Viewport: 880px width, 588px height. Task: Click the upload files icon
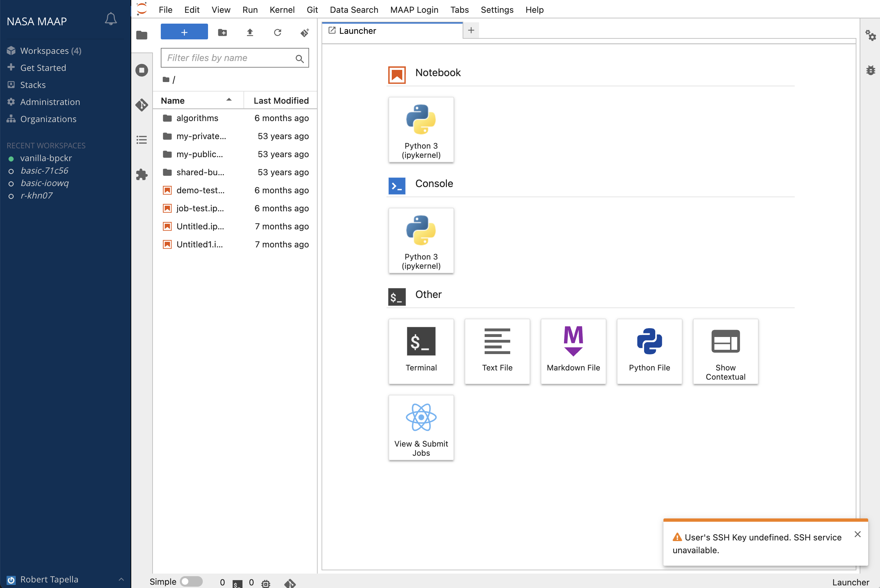click(250, 32)
